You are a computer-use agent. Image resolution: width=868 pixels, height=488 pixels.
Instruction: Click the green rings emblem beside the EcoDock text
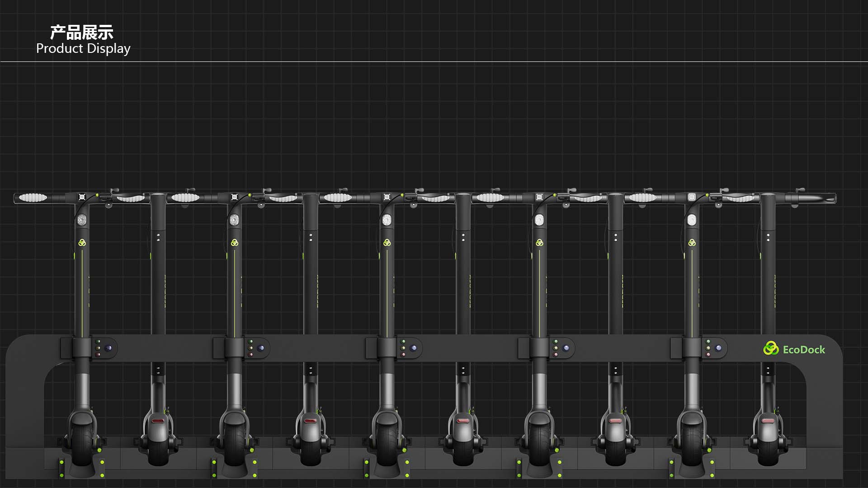[x=771, y=349]
